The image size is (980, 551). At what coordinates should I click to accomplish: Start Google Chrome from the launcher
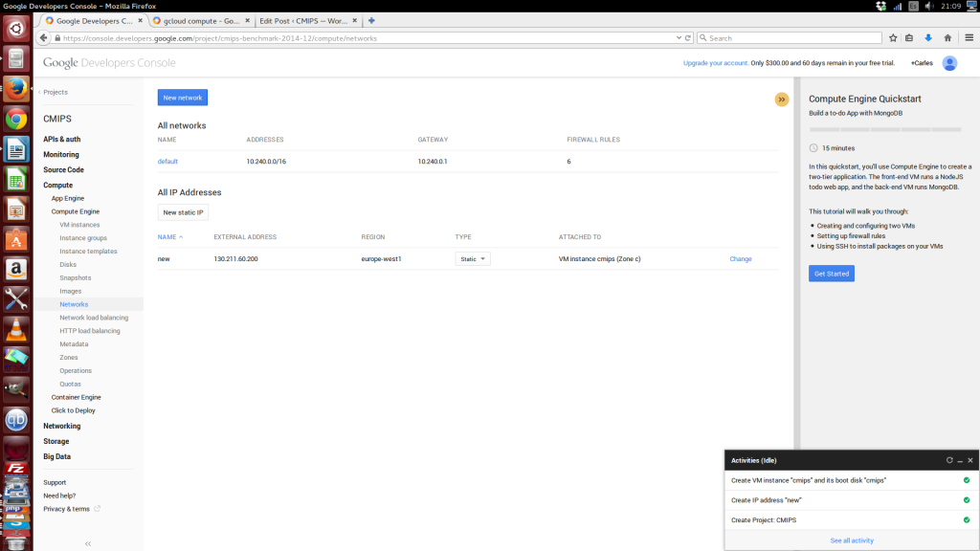click(x=14, y=121)
